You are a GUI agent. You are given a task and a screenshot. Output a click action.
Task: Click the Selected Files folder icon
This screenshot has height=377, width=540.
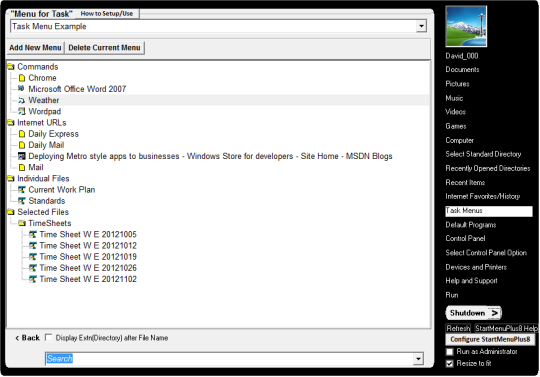(x=11, y=212)
